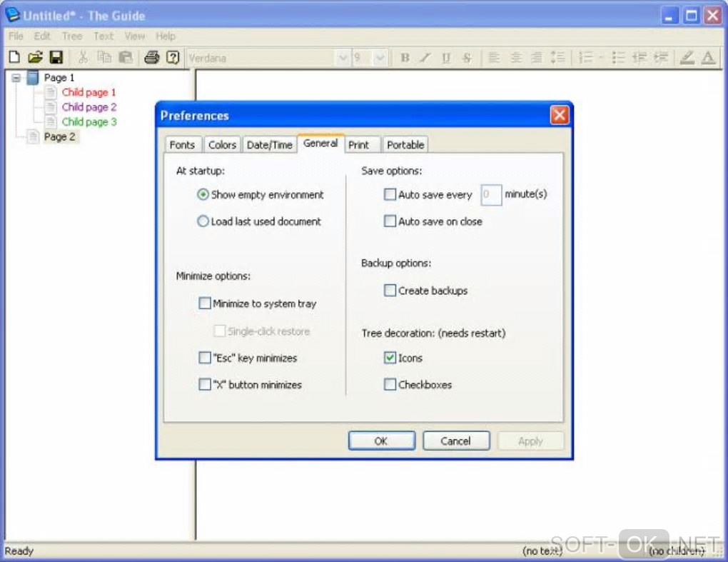Enable Auto save every checkbox
The image size is (728, 562).
[x=390, y=194]
